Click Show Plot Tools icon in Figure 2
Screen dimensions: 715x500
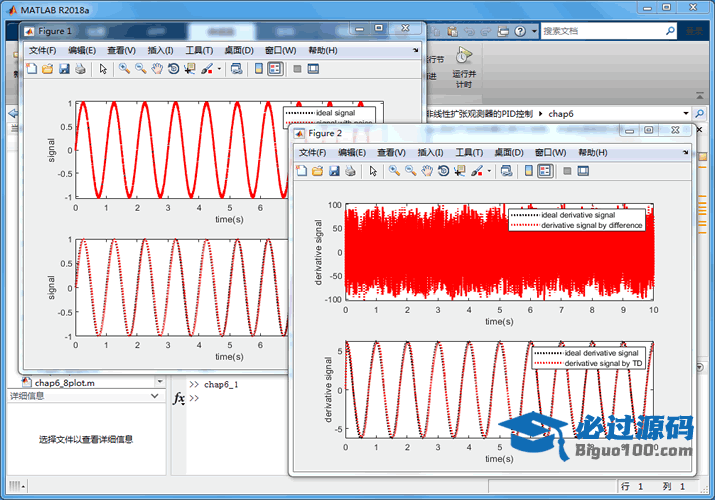583,171
